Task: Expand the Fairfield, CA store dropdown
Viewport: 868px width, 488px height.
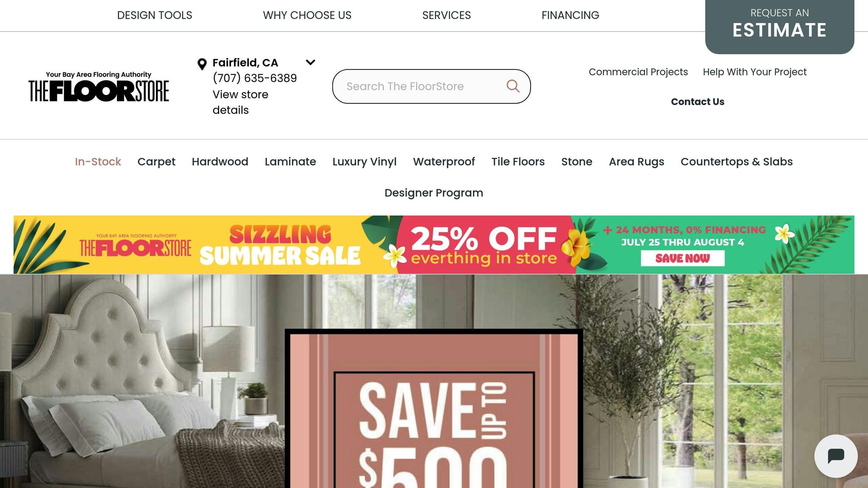Action: point(310,62)
